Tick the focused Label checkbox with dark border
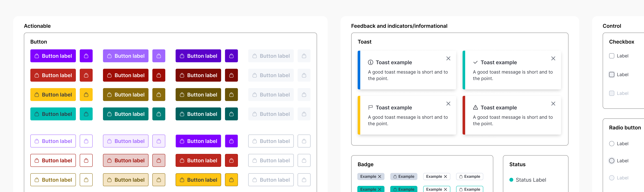The width and height of the screenshot is (644, 192). [612, 75]
